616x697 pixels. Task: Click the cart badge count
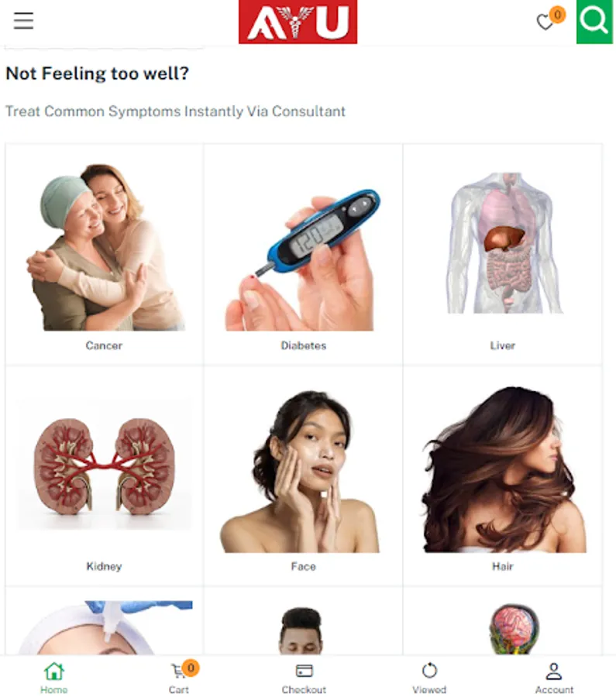point(191,668)
